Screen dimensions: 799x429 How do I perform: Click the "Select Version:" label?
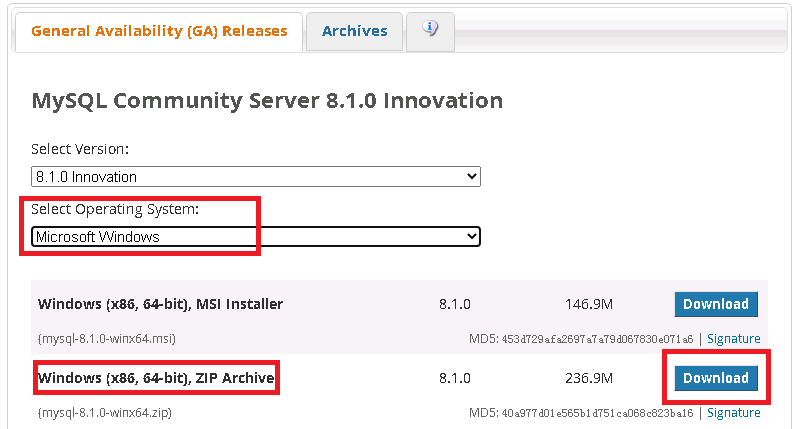[x=80, y=149]
